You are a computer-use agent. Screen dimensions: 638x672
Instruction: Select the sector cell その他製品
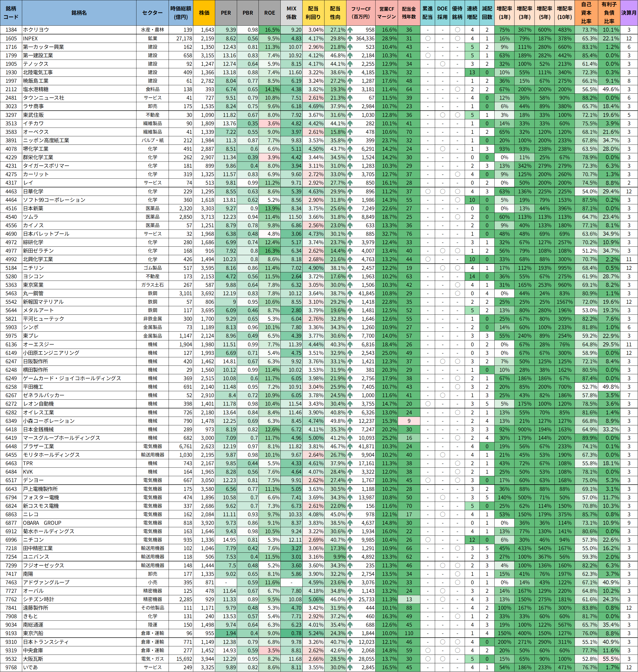point(152,608)
